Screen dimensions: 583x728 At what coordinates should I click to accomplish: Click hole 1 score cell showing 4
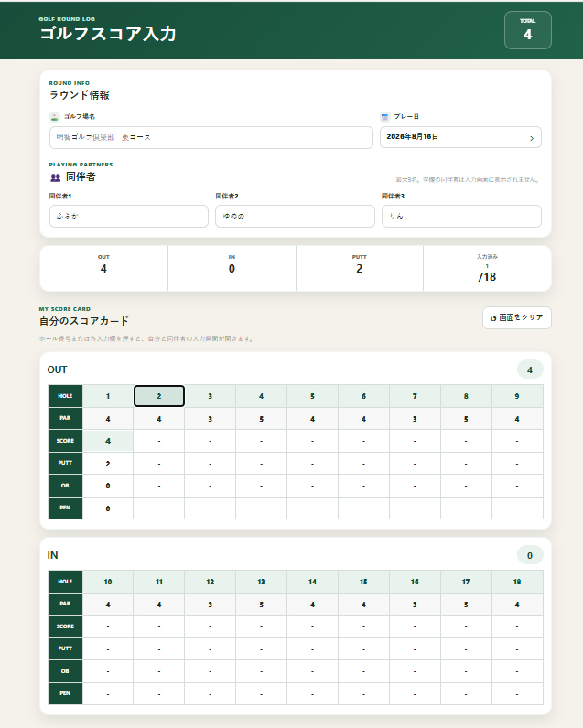click(108, 441)
